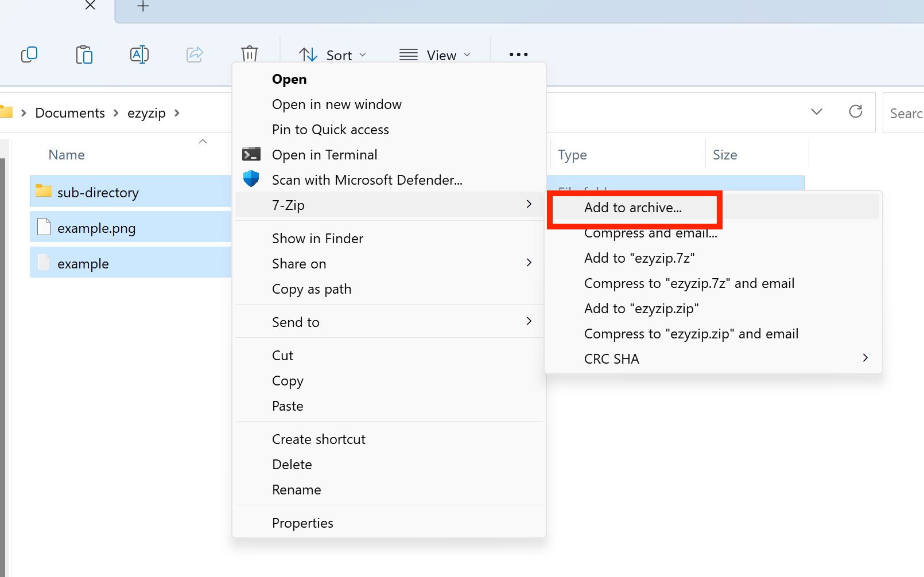The image size is (924, 577).
Task: Click Compress to "ezyzip.zip" and email
Action: click(x=691, y=333)
